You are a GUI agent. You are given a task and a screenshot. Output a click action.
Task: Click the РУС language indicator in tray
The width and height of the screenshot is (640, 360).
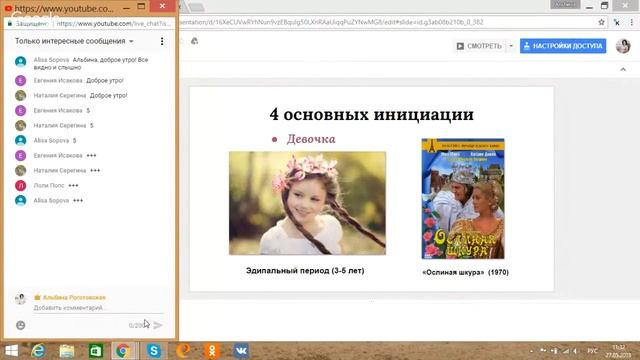[592, 351]
